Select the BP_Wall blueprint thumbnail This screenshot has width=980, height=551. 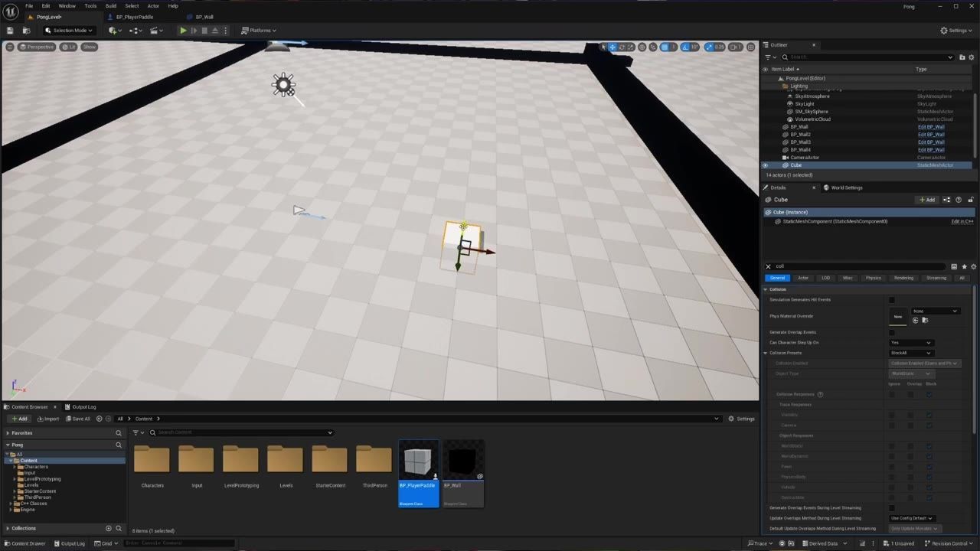click(x=463, y=473)
